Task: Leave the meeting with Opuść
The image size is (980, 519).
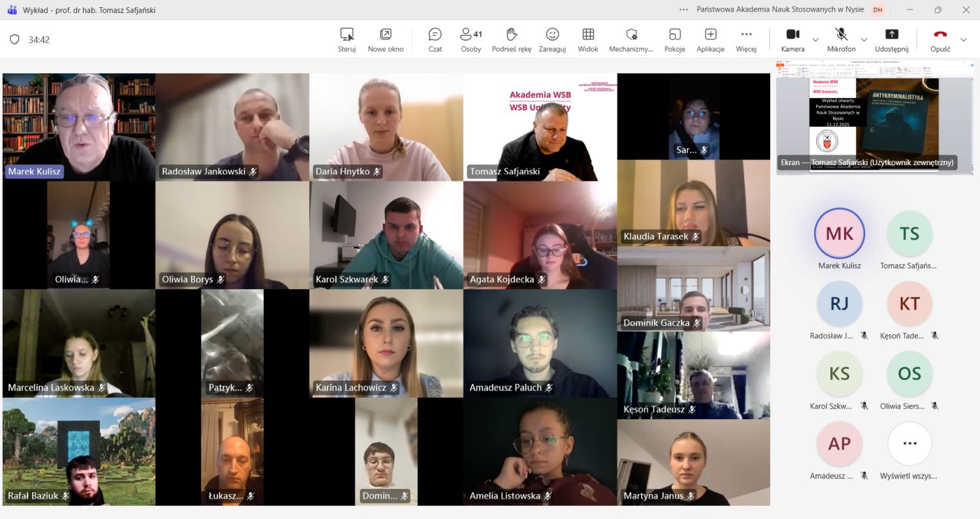Action: point(940,39)
